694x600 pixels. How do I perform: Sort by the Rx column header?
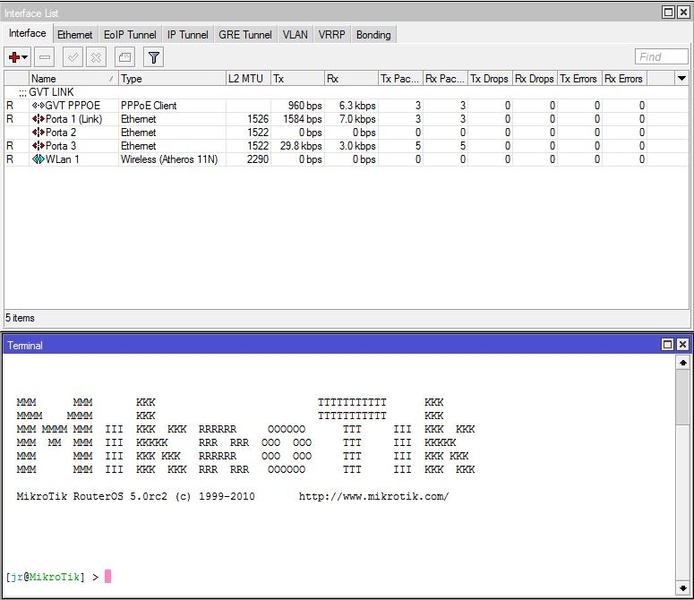point(351,79)
